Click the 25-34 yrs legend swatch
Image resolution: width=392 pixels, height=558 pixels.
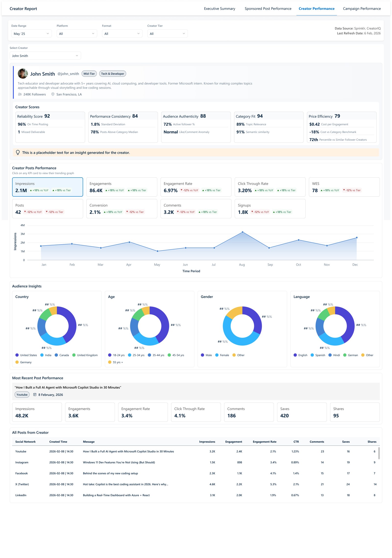point(130,355)
